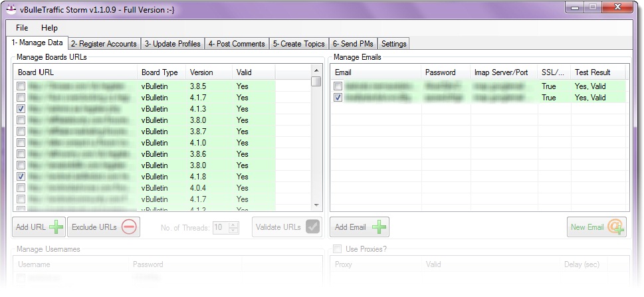Switch to 6- Send PMs tab

point(353,44)
